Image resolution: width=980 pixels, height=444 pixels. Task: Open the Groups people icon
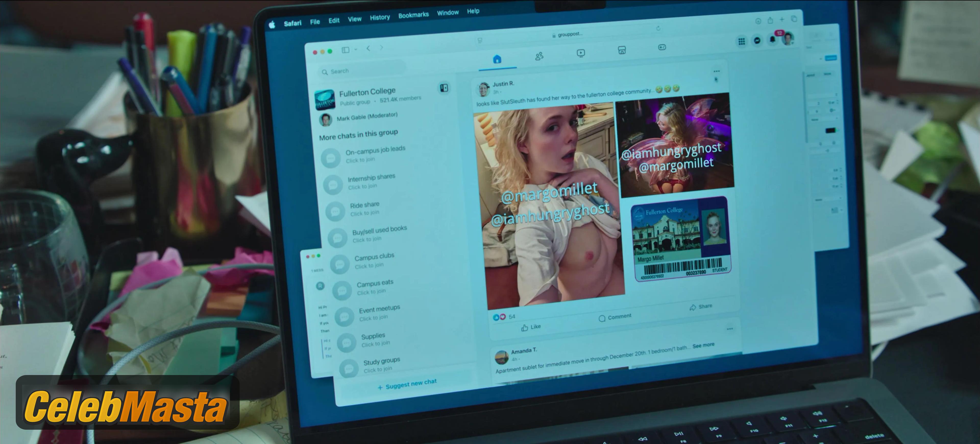coord(539,56)
